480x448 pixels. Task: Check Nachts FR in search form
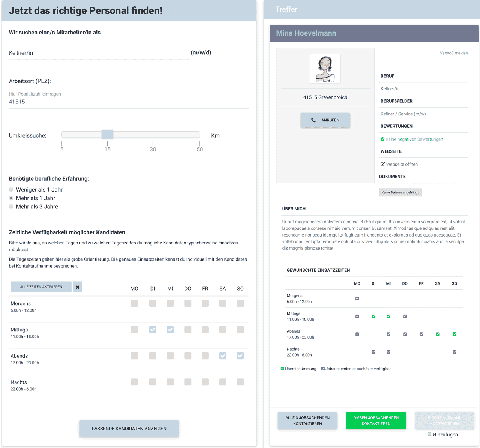[x=205, y=382]
